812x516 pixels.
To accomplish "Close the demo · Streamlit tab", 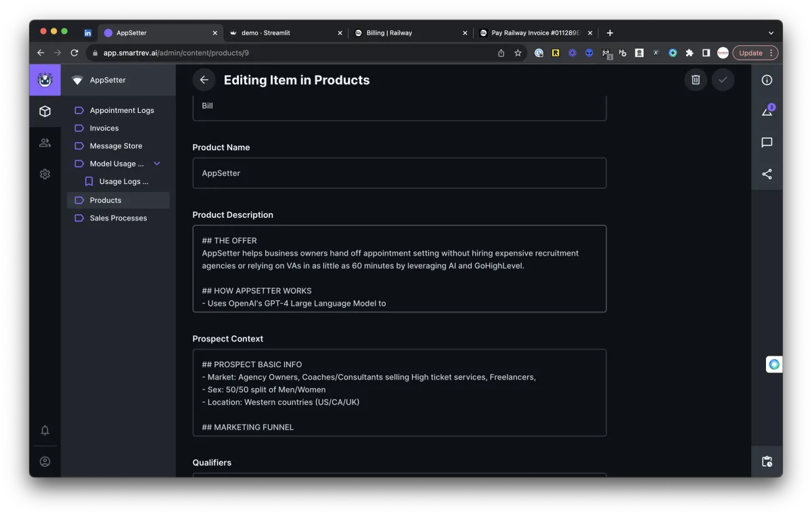I will (340, 32).
